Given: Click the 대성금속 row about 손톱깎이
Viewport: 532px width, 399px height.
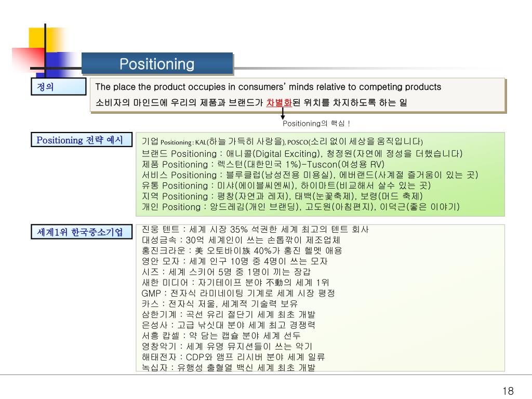Looking at the screenshot, I should tap(241, 240).
